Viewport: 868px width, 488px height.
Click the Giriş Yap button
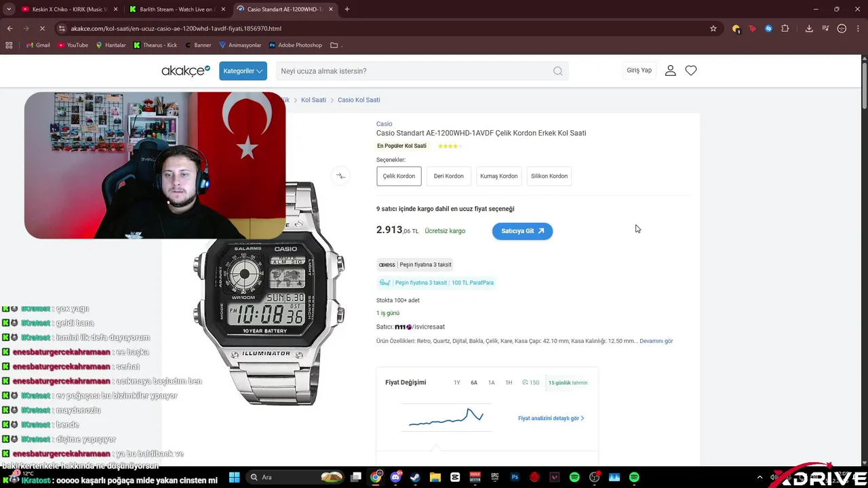639,70
